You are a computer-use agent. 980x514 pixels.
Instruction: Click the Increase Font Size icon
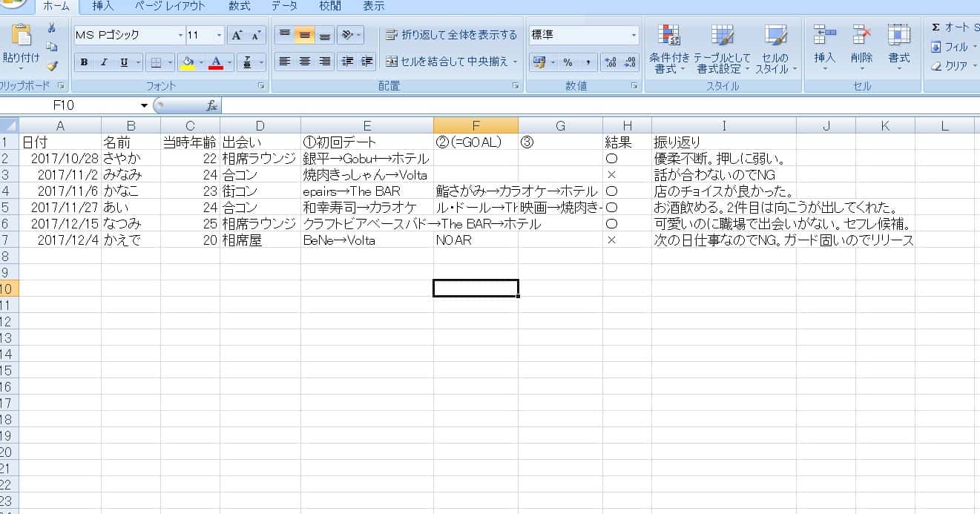[237, 35]
